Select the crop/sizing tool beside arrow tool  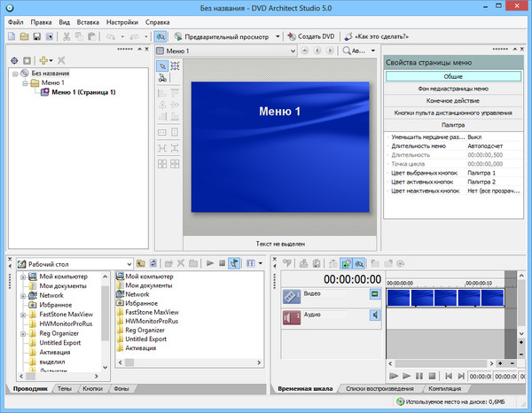tap(175, 66)
